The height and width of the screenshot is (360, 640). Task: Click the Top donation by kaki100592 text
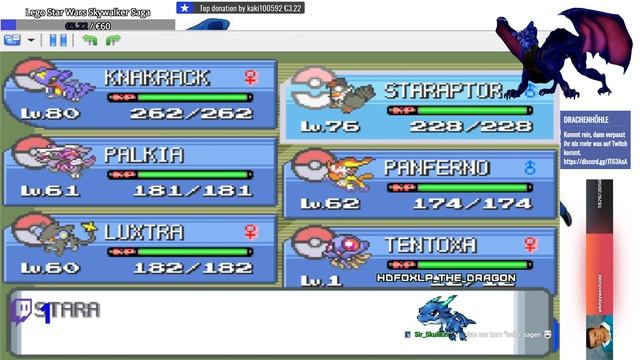click(x=251, y=8)
